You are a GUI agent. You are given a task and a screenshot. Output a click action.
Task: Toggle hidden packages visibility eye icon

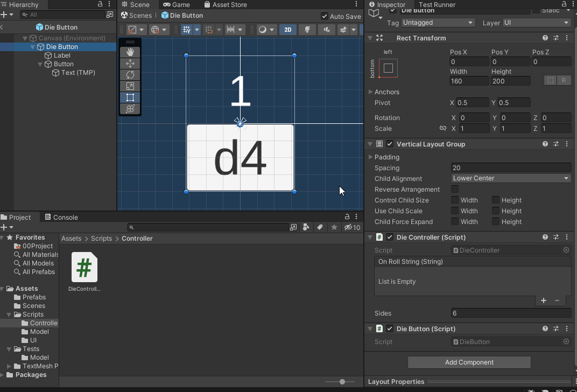tap(352, 227)
